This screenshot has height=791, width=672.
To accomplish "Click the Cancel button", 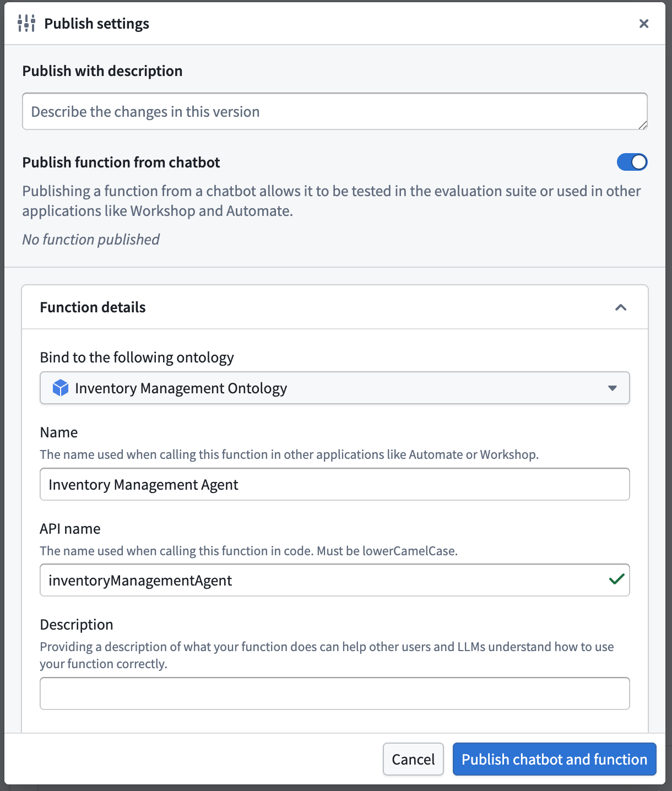I will point(413,759).
